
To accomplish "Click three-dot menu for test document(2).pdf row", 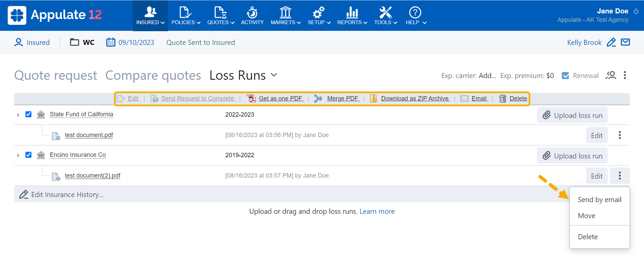I will pyautogui.click(x=620, y=176).
